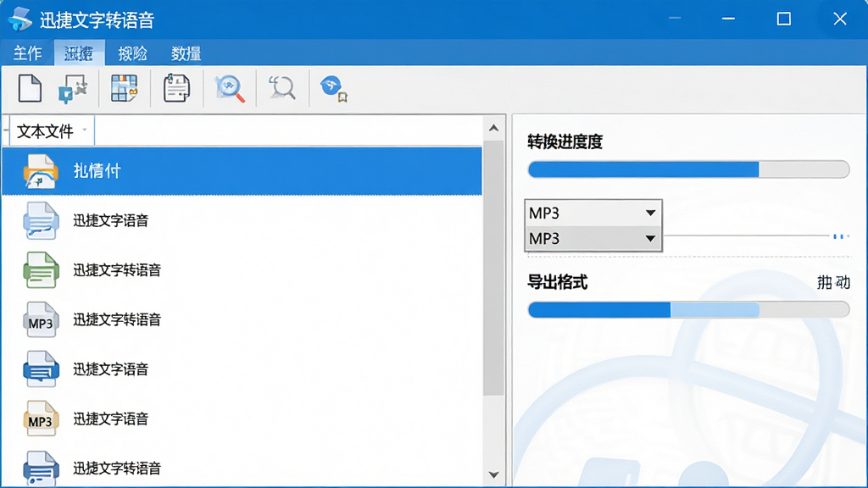The height and width of the screenshot is (488, 868).
Task: Click the gray search refresh icon
Action: [x=281, y=88]
